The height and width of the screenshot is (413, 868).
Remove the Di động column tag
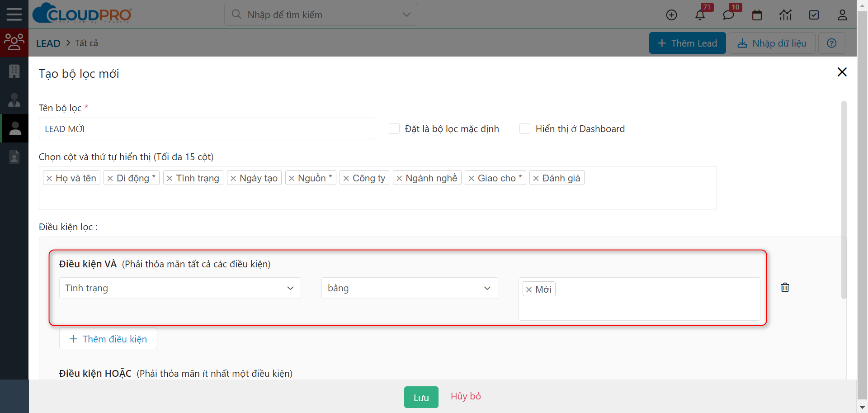pos(110,178)
